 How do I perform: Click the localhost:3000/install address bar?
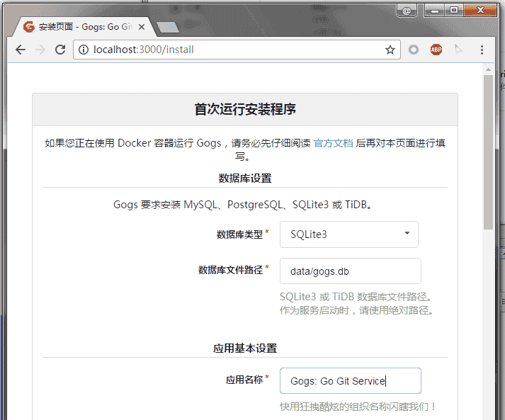[x=237, y=50]
